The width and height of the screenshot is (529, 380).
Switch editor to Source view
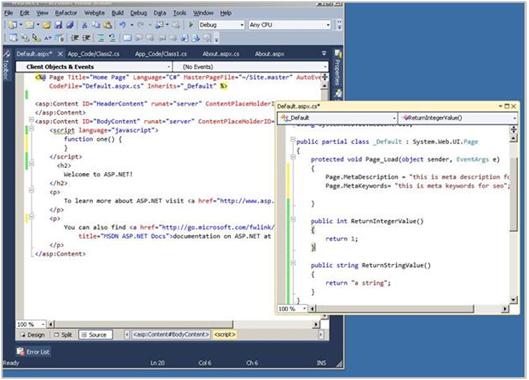(94, 335)
